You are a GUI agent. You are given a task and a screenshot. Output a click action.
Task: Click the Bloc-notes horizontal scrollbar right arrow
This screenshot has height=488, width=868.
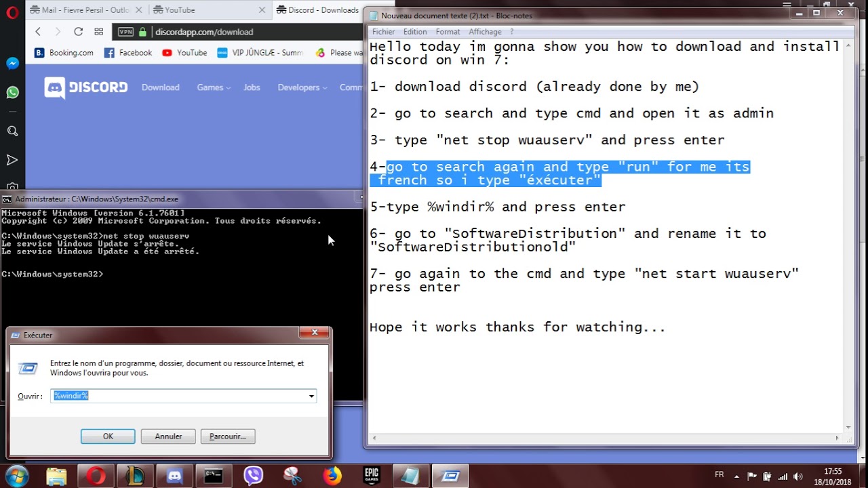tap(837, 439)
